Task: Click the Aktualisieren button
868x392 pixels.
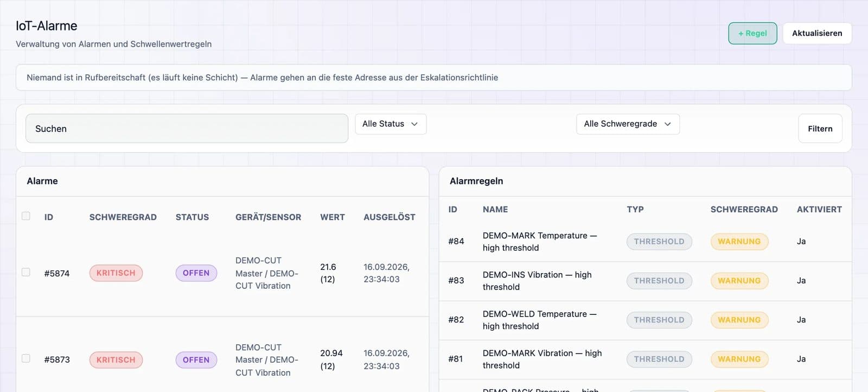Action: click(x=817, y=33)
